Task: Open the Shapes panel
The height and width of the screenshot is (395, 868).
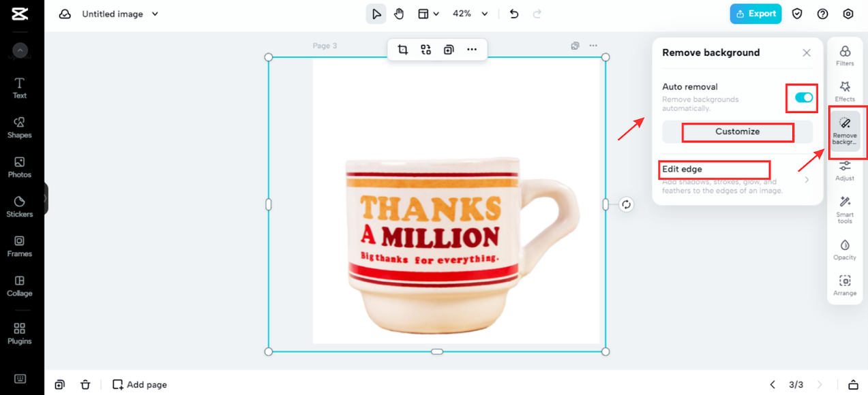Action: tap(20, 127)
